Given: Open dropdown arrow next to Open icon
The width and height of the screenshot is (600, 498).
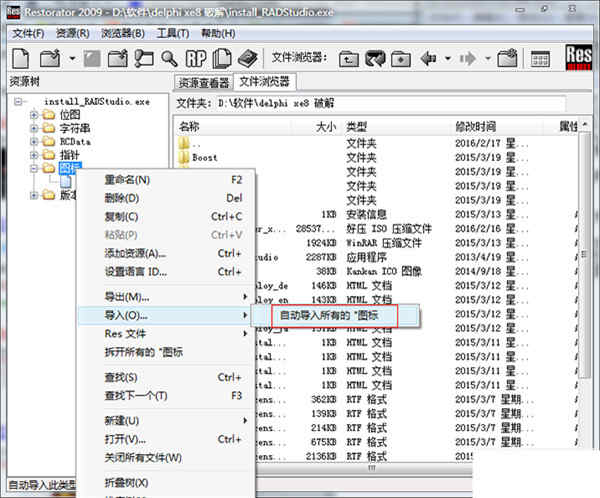Looking at the screenshot, I should 72,59.
